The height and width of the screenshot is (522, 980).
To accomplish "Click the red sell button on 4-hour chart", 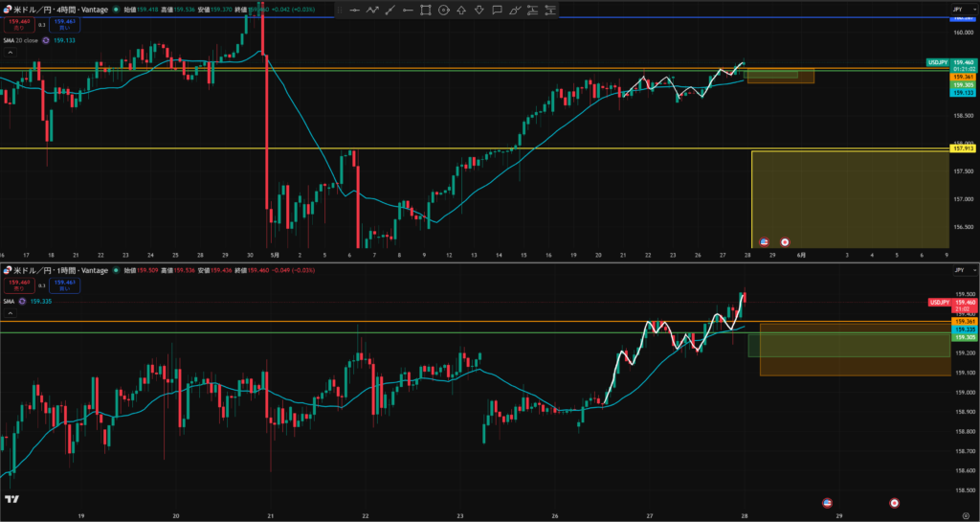I will coord(19,24).
